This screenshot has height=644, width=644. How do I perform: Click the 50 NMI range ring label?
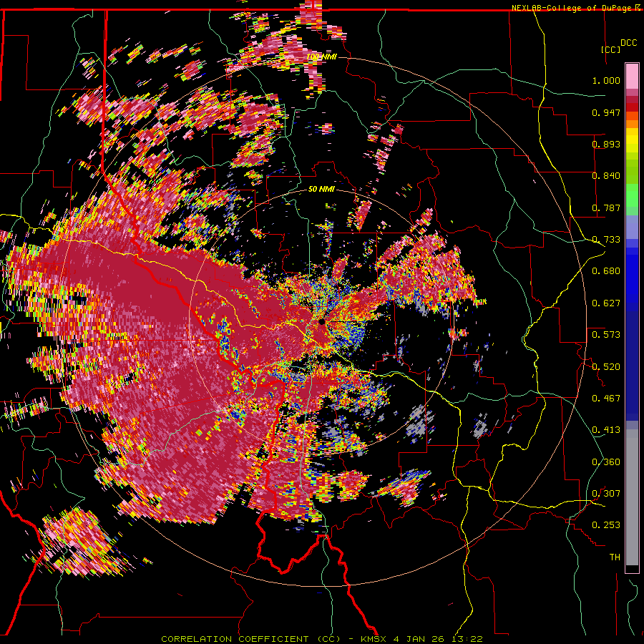click(321, 190)
